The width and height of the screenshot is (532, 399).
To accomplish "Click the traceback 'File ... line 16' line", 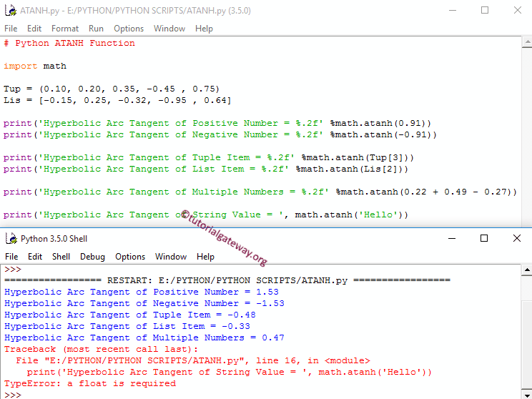I will pyautogui.click(x=193, y=360).
